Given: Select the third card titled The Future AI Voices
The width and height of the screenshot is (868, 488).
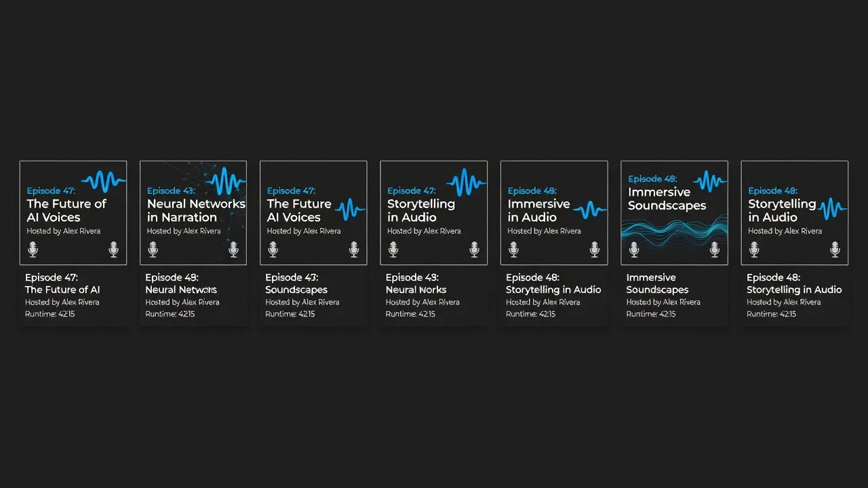Looking at the screenshot, I should (x=313, y=213).
